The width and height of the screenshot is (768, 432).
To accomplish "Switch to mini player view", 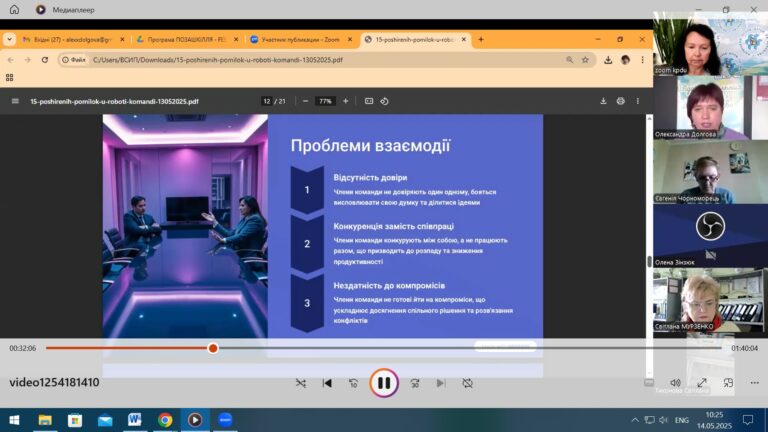I will click(727, 383).
